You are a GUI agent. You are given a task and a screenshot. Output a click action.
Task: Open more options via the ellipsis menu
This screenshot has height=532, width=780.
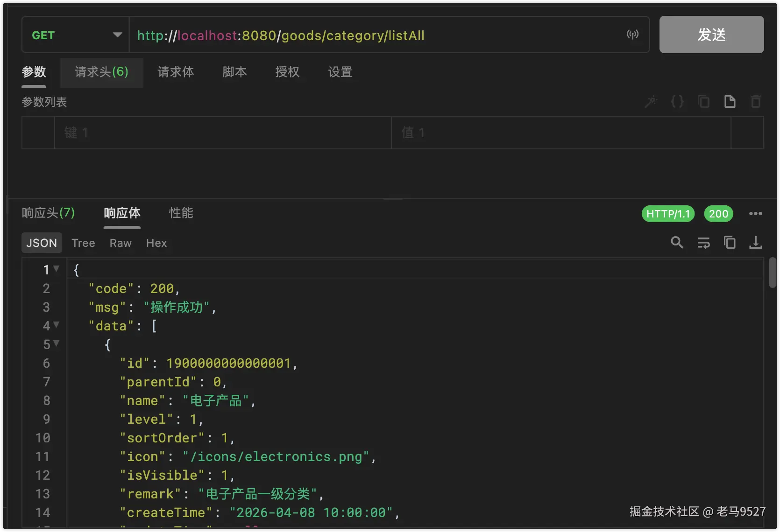click(x=755, y=213)
